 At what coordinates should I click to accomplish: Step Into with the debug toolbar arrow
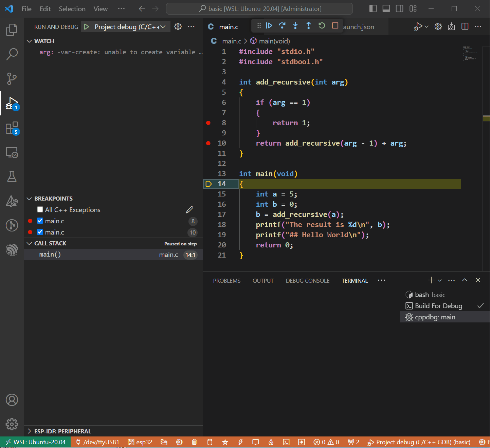point(295,26)
